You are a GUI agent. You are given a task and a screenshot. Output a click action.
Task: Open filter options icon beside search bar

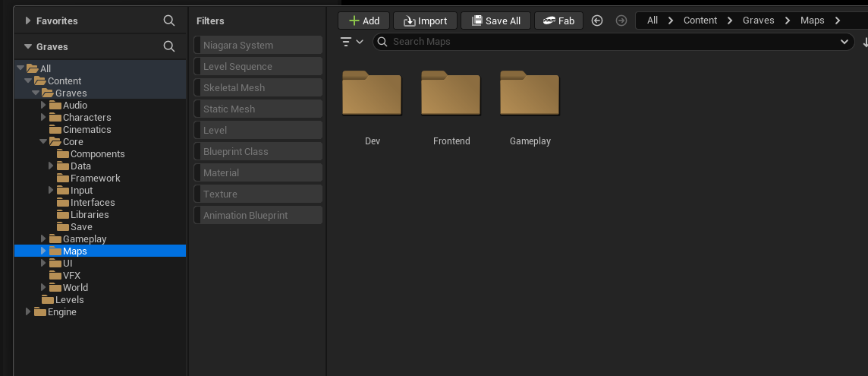(x=351, y=42)
